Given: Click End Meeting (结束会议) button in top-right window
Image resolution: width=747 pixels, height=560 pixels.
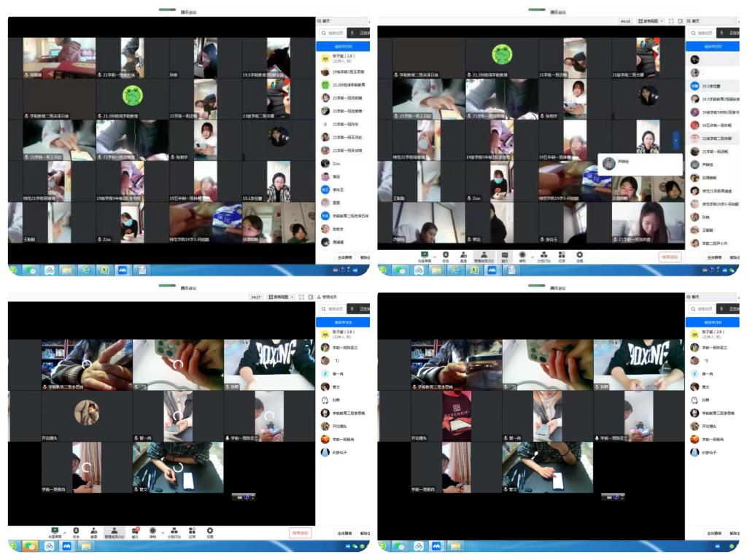Looking at the screenshot, I should click(670, 257).
